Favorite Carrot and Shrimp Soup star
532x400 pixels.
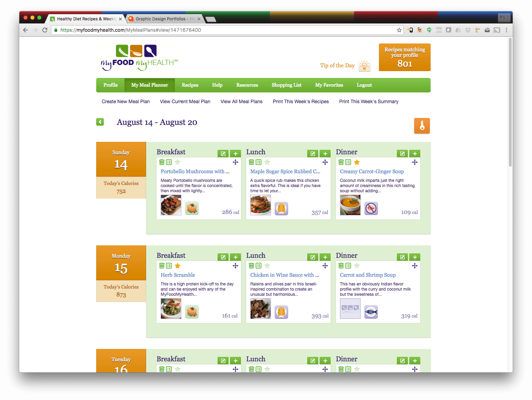(357, 265)
